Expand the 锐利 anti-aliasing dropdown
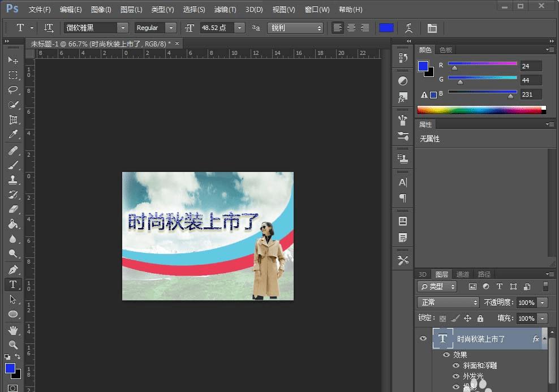This screenshot has height=392, width=559. (x=295, y=28)
